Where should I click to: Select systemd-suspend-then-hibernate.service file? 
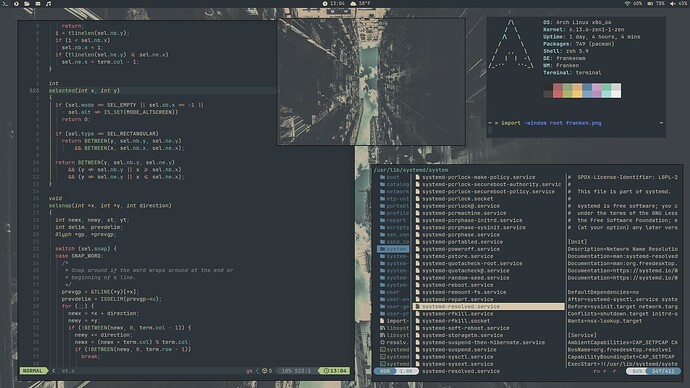[484, 342]
